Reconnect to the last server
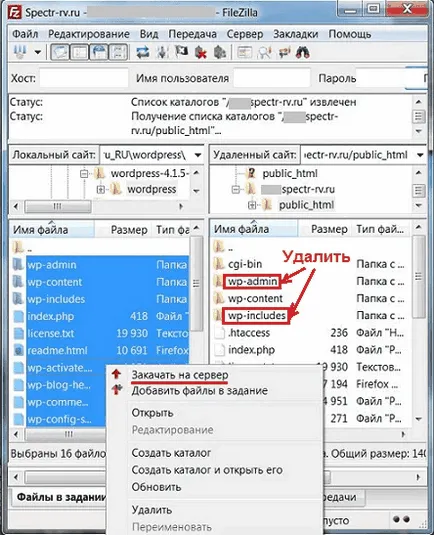Image resolution: width=434 pixels, height=535 pixels. tap(220, 53)
